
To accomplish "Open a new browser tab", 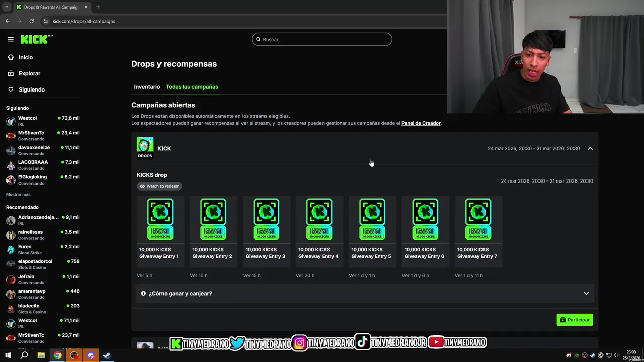I will pos(98,7).
